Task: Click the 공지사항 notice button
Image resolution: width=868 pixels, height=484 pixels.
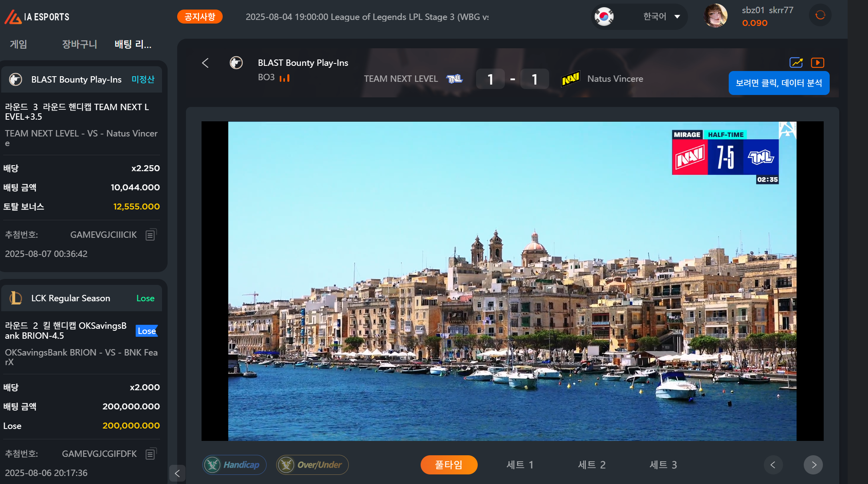Action: (x=200, y=17)
